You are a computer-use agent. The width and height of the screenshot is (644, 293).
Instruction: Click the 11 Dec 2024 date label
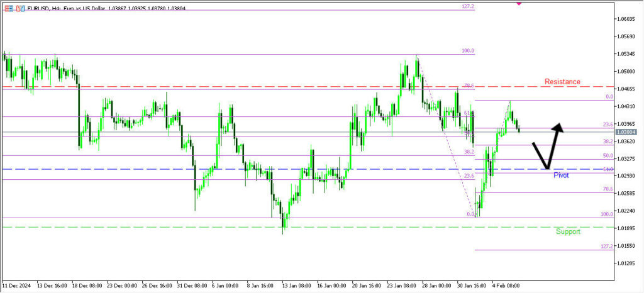point(18,285)
